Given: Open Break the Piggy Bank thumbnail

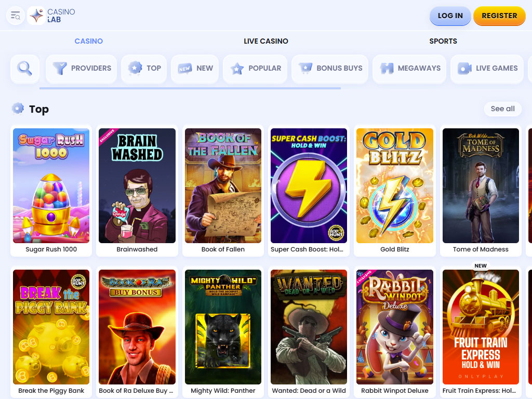Looking at the screenshot, I should tap(51, 327).
